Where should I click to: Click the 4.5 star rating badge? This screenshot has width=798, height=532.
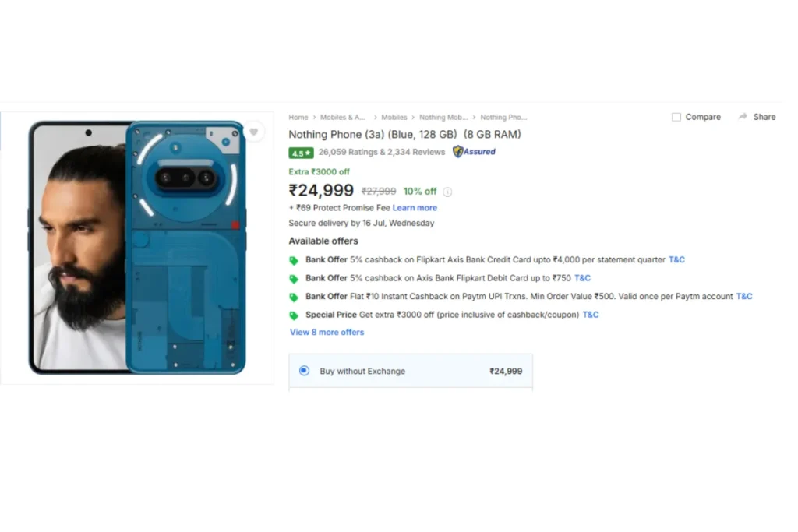[301, 153]
